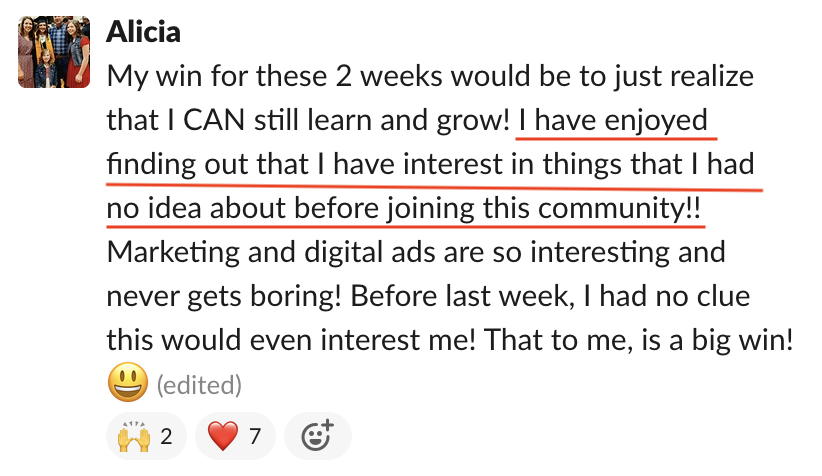Viewport: 822px width, 476px height.
Task: Open the Alicia username link
Action: [x=143, y=31]
